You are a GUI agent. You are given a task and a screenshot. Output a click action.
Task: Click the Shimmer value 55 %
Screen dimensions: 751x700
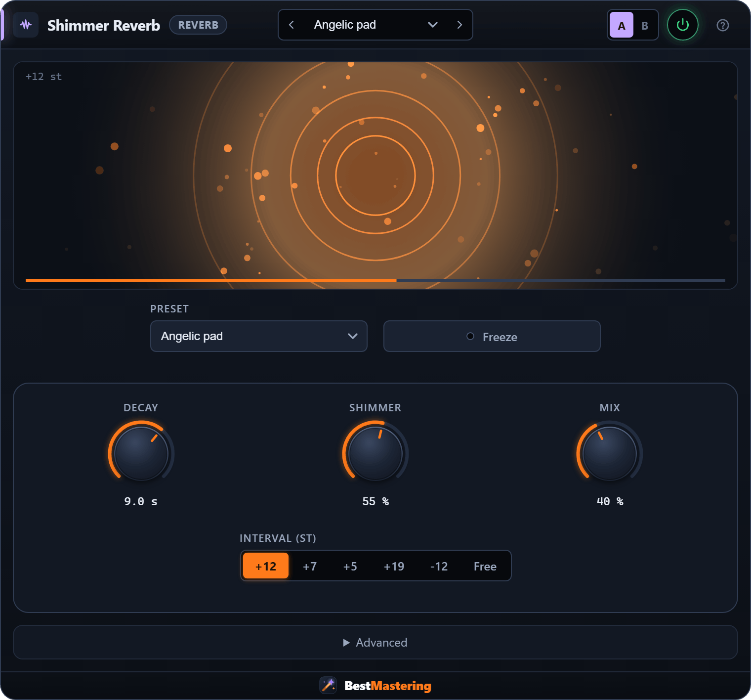click(x=375, y=501)
